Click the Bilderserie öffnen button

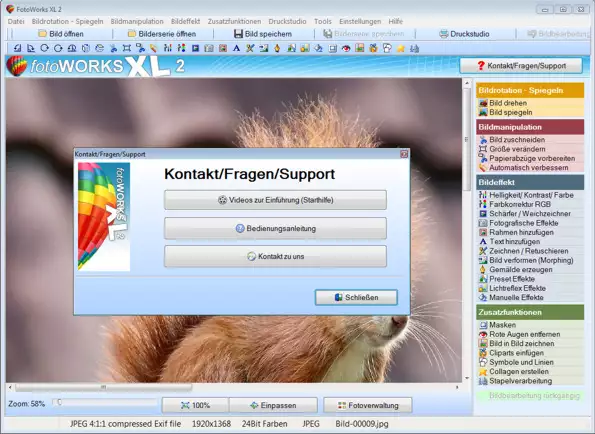click(x=162, y=34)
